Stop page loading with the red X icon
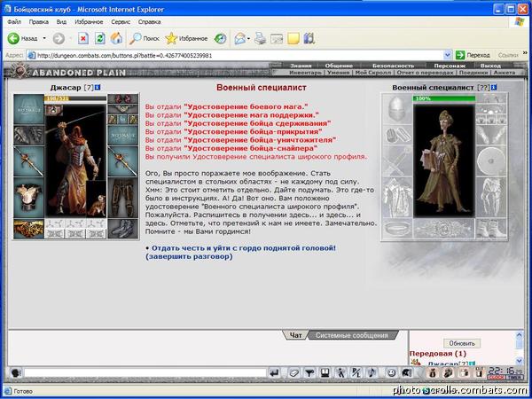Screen dimensions: 532x399 point(83,38)
